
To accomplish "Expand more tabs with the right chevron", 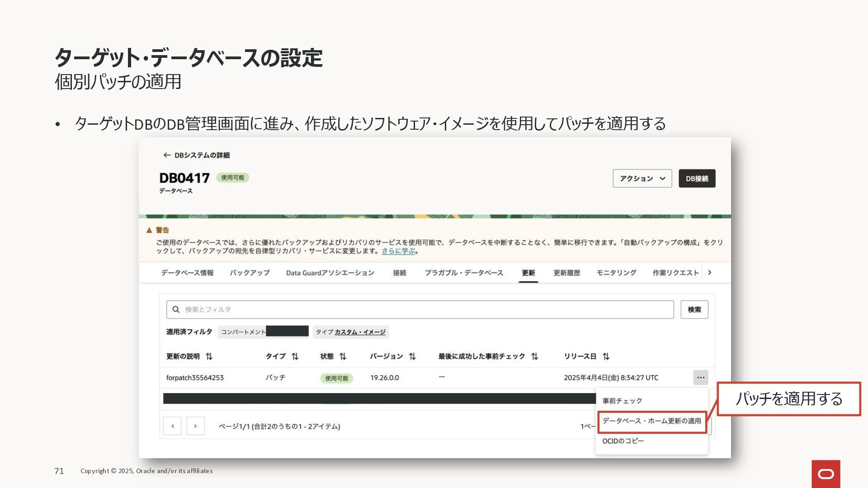I will click(710, 272).
